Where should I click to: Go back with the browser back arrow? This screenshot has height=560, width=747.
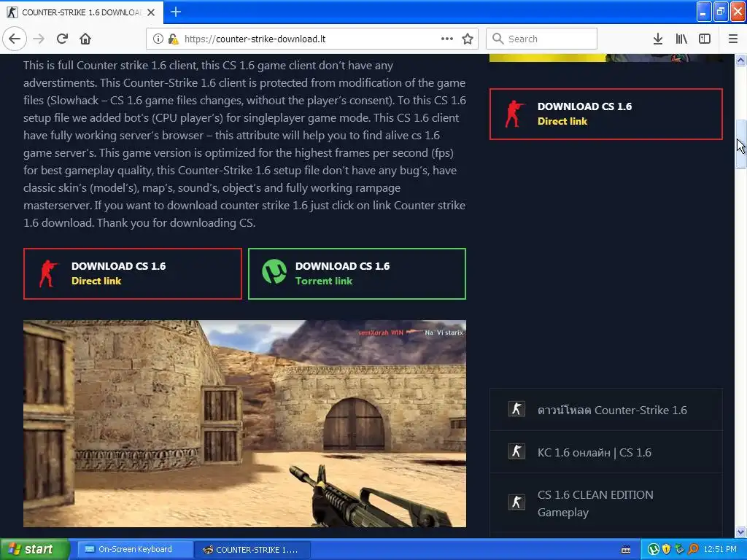(15, 39)
